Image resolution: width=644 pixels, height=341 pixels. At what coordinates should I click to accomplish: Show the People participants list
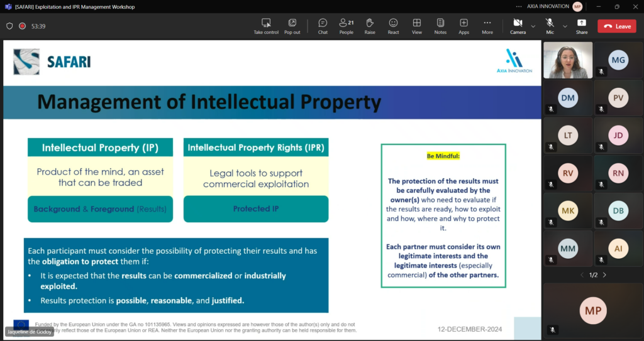347,26
